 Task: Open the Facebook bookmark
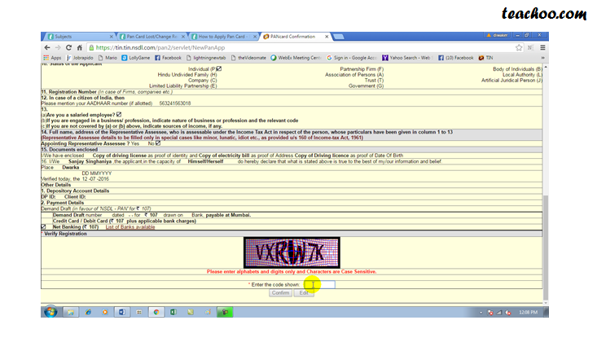[x=168, y=58]
